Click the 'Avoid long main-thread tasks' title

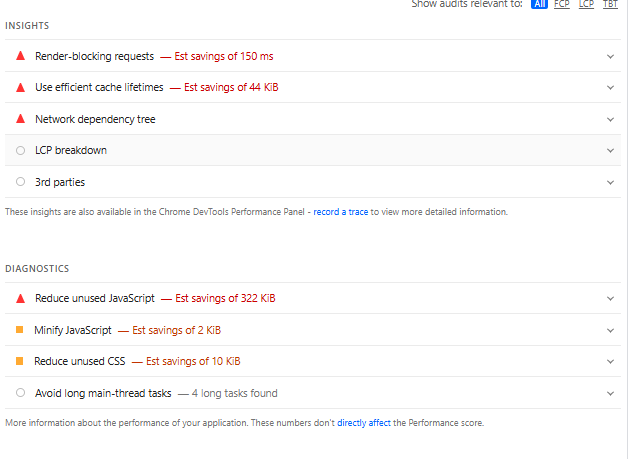pos(103,393)
